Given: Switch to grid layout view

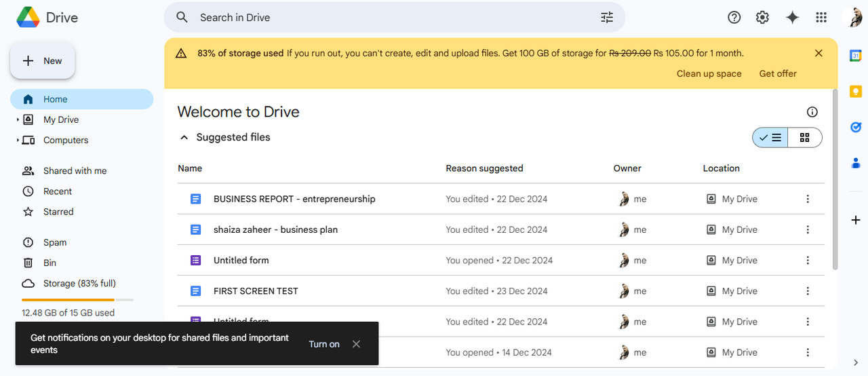Looking at the screenshot, I should 805,138.
